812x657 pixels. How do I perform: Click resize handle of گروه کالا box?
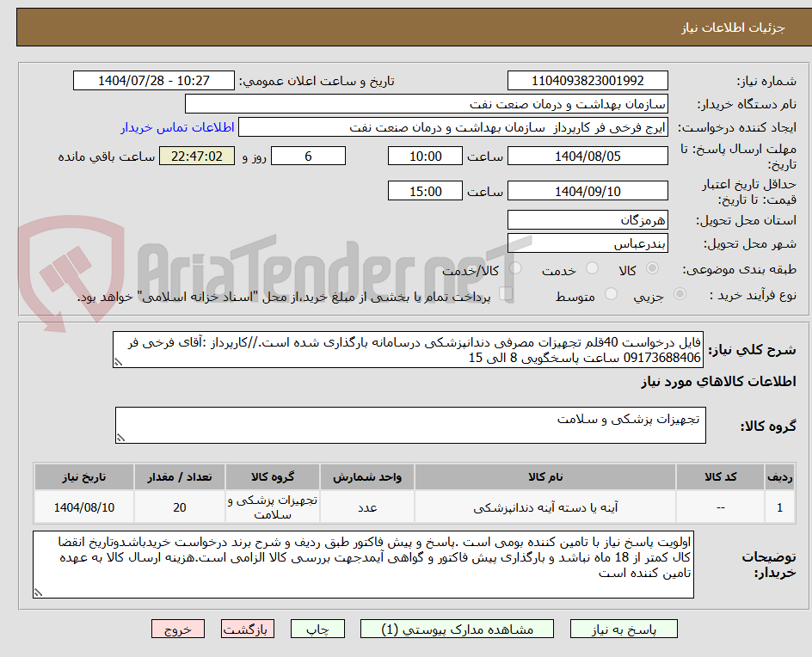[x=120, y=437]
